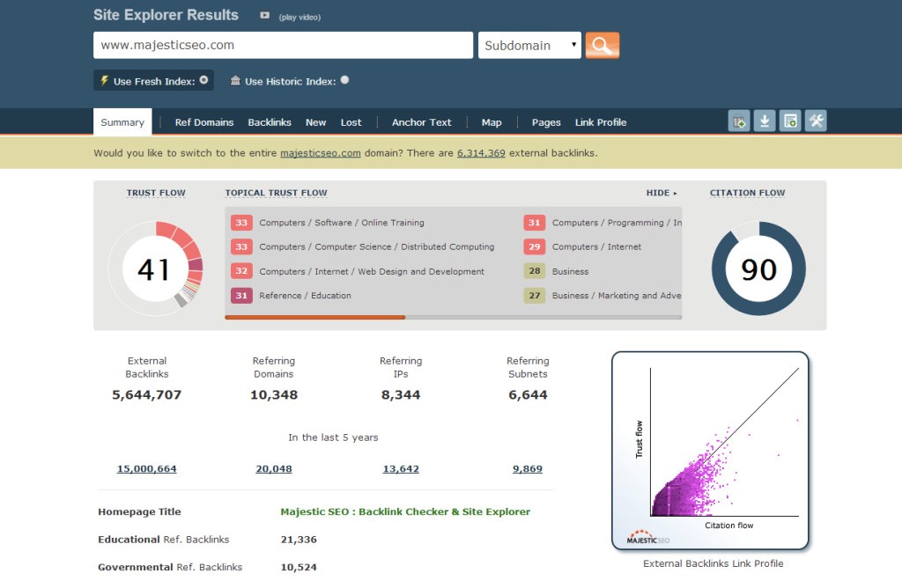Viewport: 902px width, 588px height.
Task: Click the 20,048 referring domains link
Action: (x=274, y=469)
